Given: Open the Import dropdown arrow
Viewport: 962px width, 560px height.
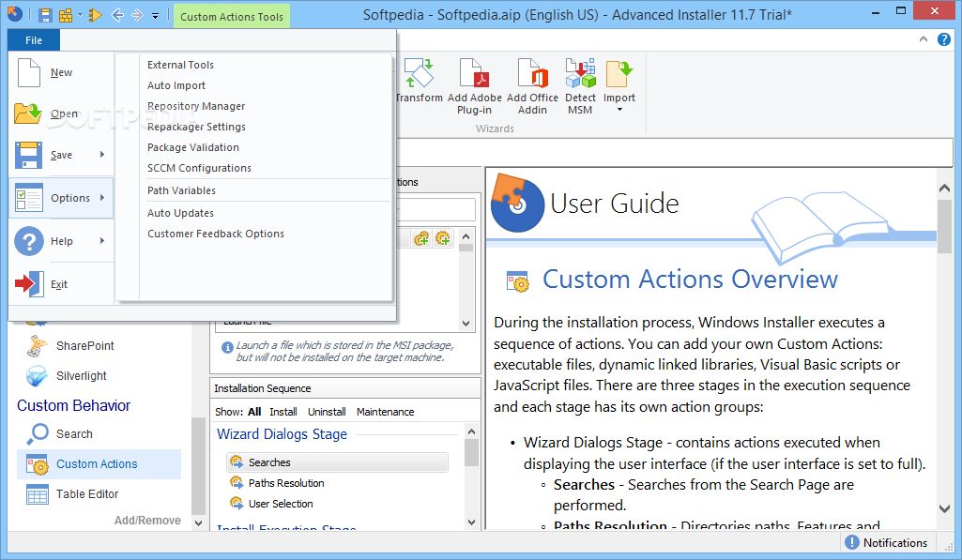Looking at the screenshot, I should (619, 110).
